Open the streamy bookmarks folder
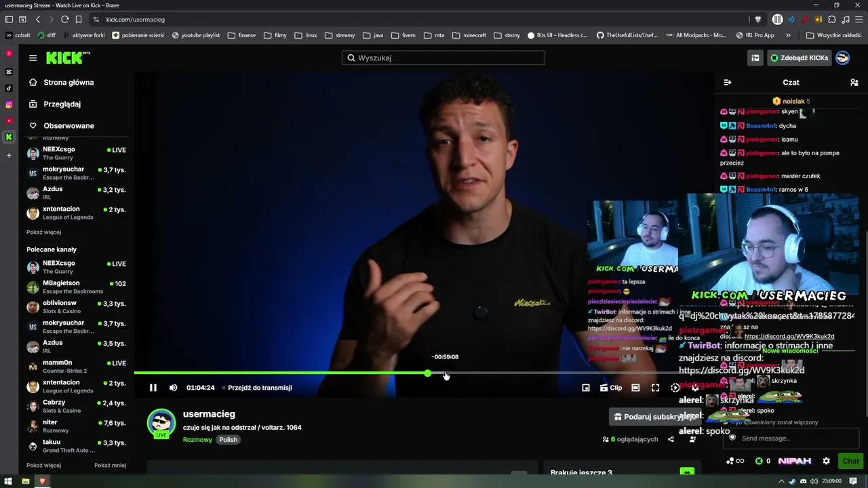 (x=340, y=35)
